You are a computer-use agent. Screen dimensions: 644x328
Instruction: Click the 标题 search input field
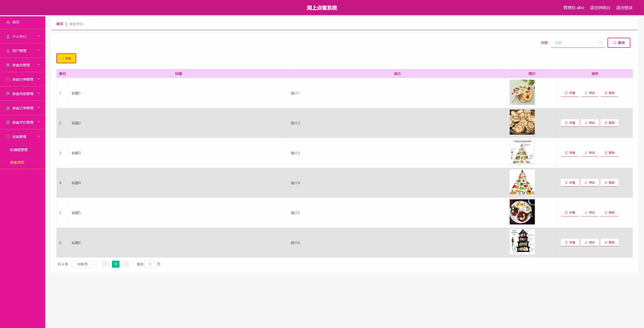(578, 43)
